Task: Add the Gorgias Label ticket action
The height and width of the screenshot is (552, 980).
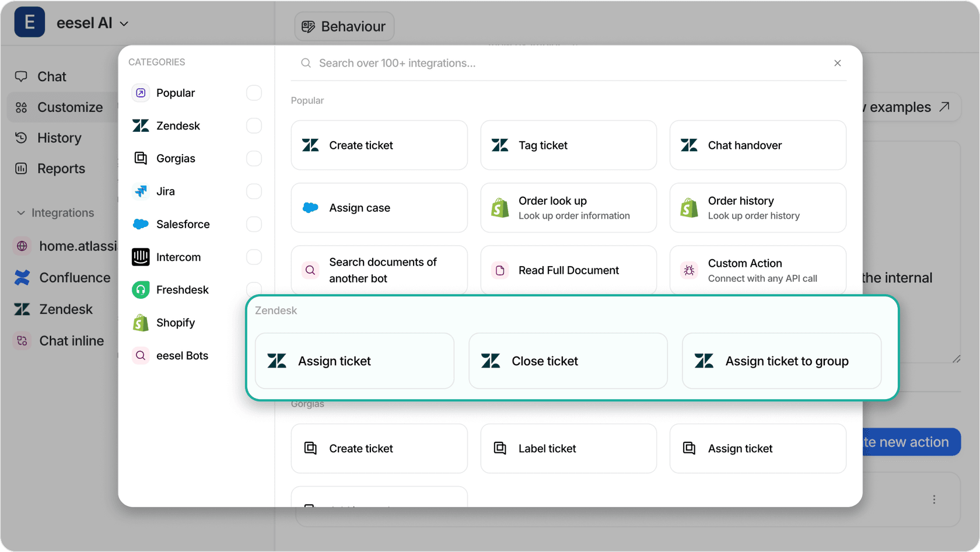Action: tap(569, 448)
